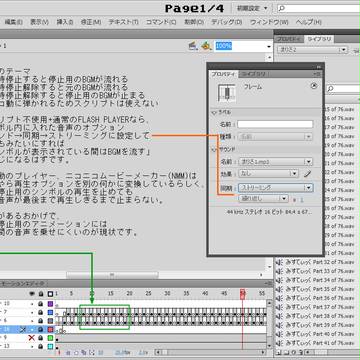Click the Edit Scene clapperboard icon

tap(192, 46)
